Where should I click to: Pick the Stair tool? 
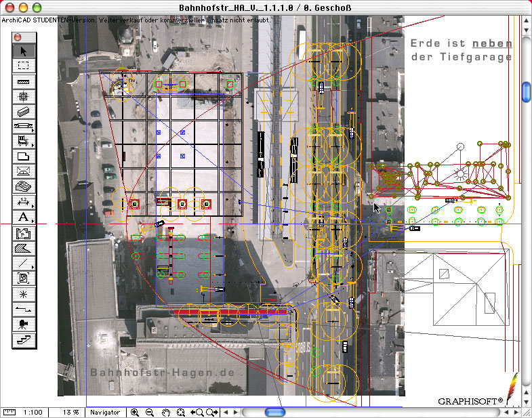tap(24, 339)
